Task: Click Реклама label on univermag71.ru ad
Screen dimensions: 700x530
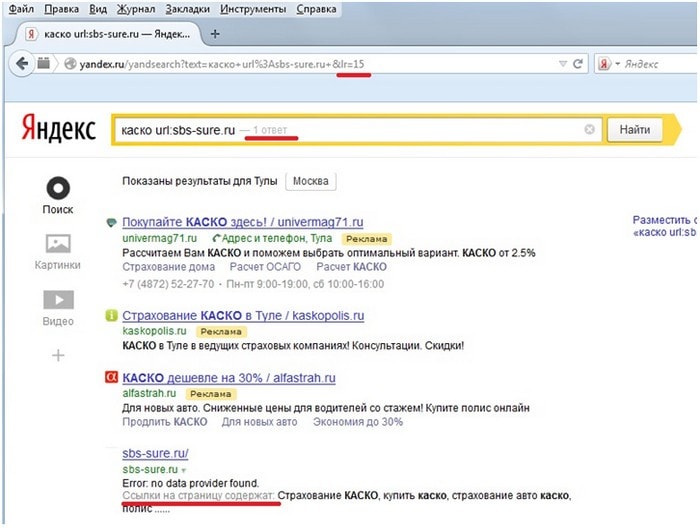Action: [x=367, y=239]
